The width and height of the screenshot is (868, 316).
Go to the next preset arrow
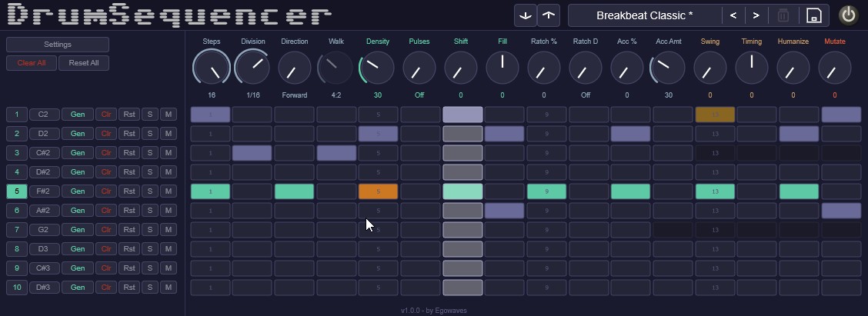[756, 15]
